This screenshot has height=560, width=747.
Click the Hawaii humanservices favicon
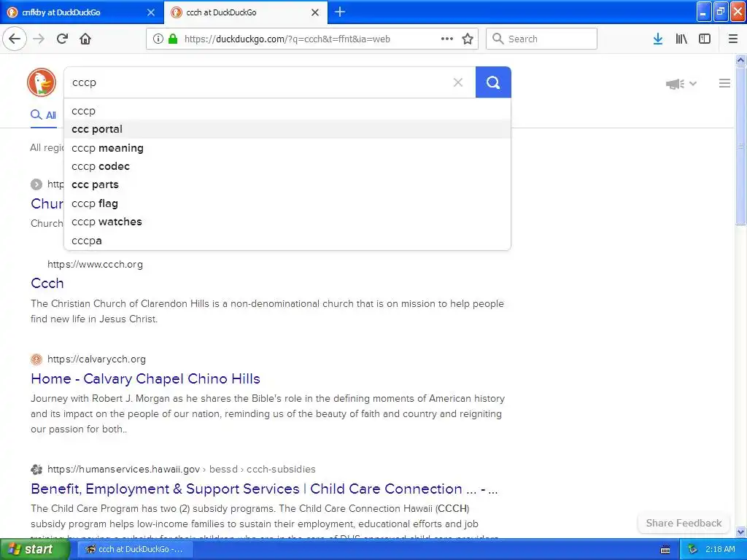point(36,470)
